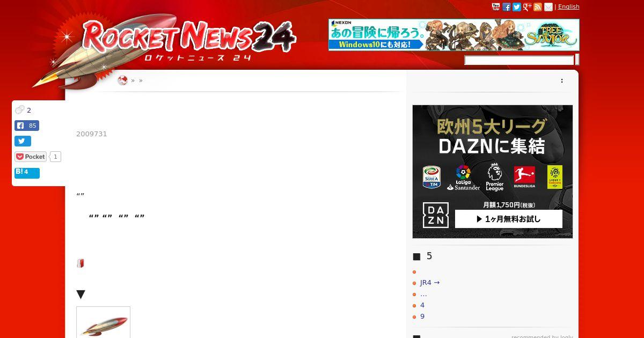This screenshot has width=644, height=338.
Task: Open the RSS feed icon
Action: [x=538, y=7]
